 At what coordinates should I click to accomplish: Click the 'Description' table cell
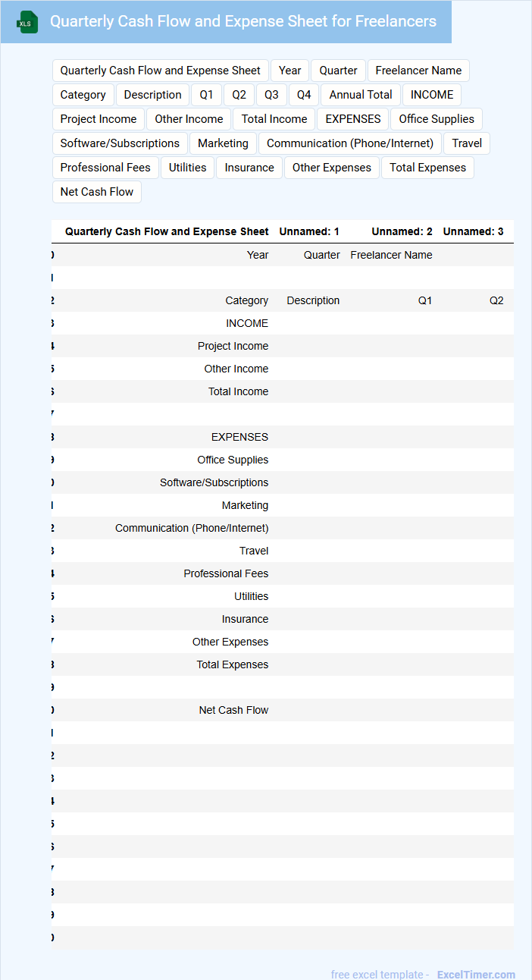click(x=313, y=300)
